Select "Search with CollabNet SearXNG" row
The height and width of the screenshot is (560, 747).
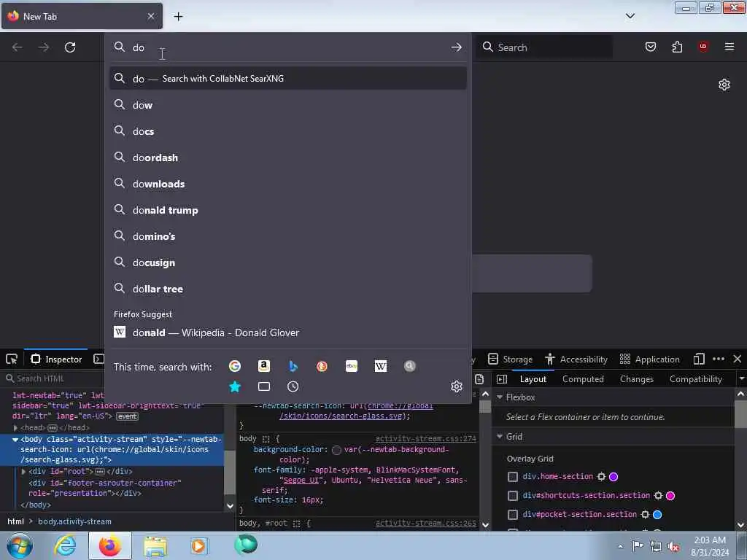287,79
